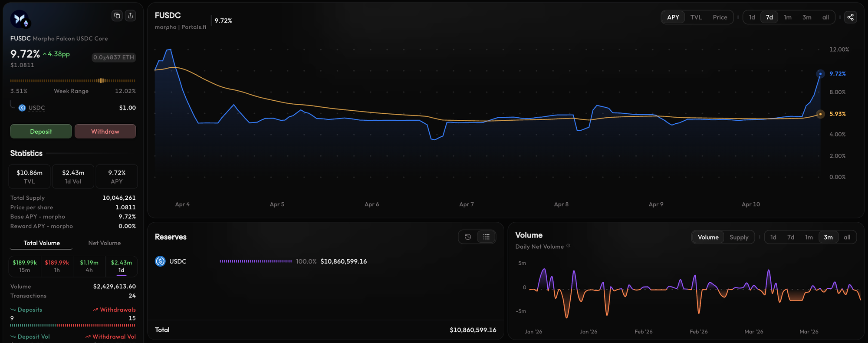Open the chart share icon
The height and width of the screenshot is (343, 868).
pos(850,17)
